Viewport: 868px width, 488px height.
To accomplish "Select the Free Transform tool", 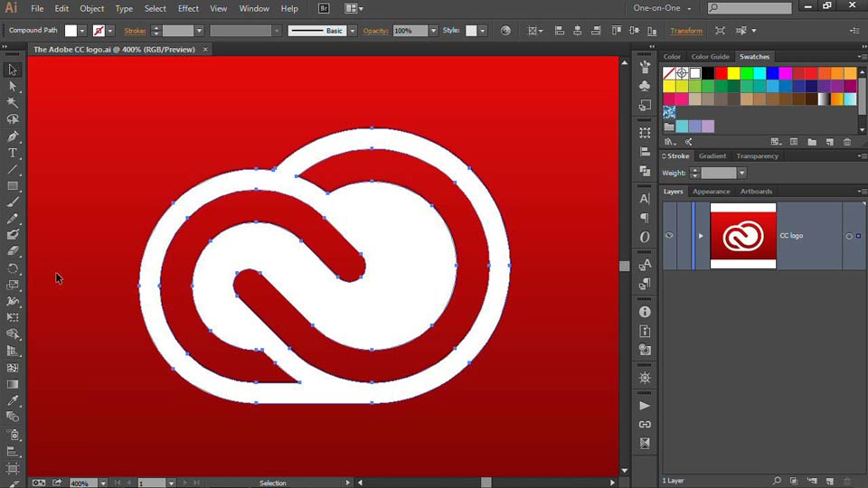I will (12, 318).
